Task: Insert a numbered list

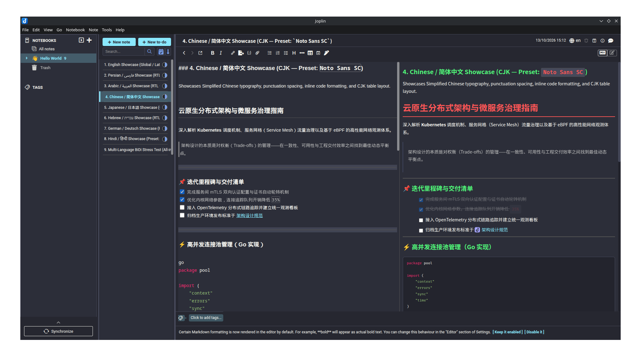Action: [x=278, y=53]
